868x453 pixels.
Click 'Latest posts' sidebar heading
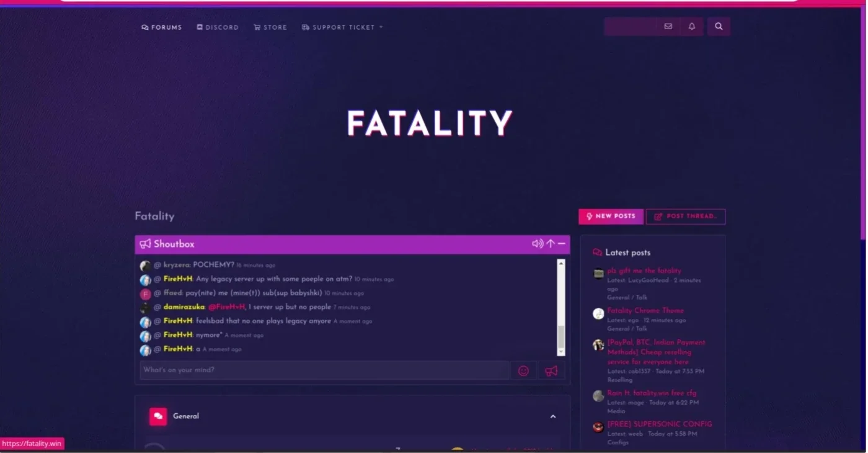628,253
